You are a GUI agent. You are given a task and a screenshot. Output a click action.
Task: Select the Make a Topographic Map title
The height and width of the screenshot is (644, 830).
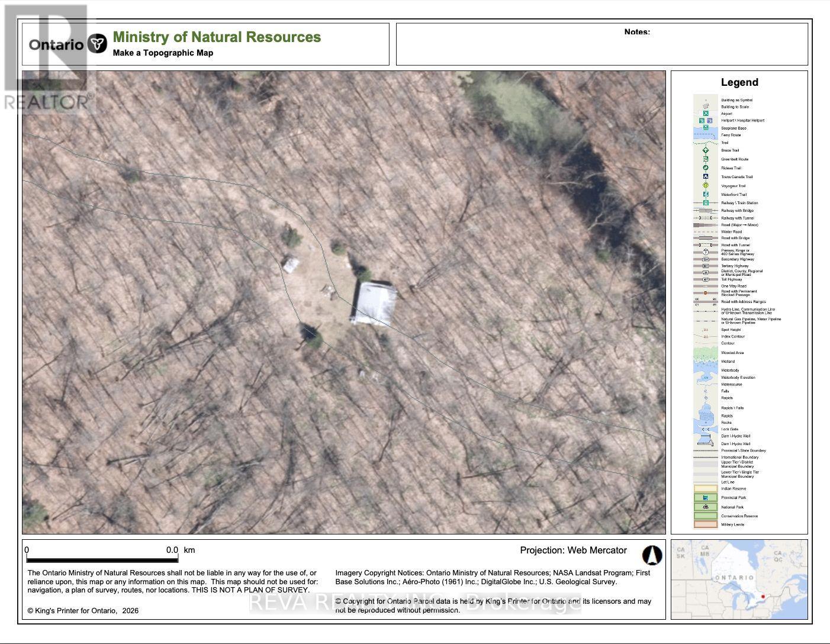pos(163,53)
